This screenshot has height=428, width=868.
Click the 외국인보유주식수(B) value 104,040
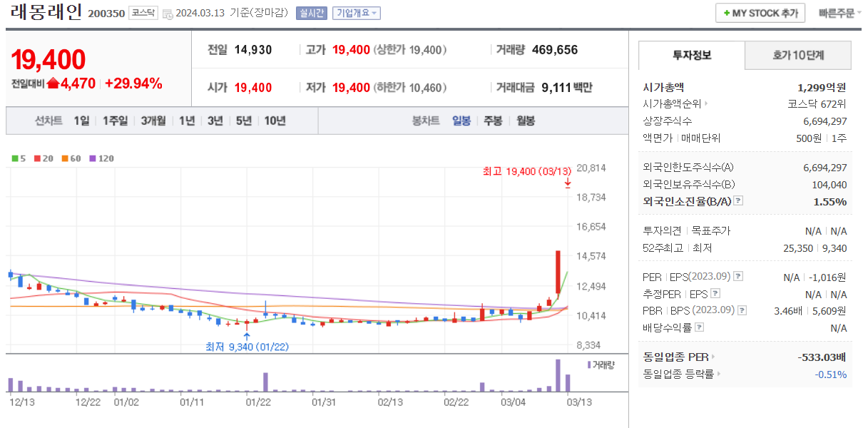coord(829,185)
